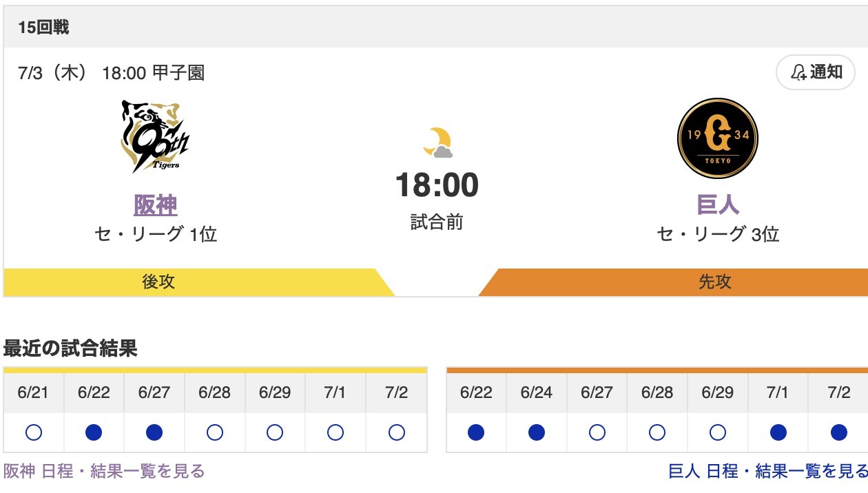868x493 pixels.
Task: Click the night weather moon icon
Action: point(437,143)
